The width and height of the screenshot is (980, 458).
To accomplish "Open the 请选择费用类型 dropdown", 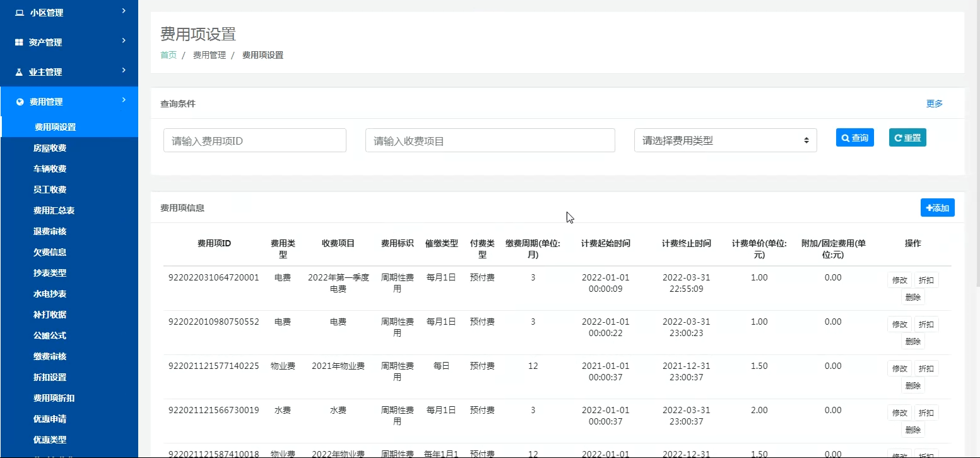I will (725, 140).
